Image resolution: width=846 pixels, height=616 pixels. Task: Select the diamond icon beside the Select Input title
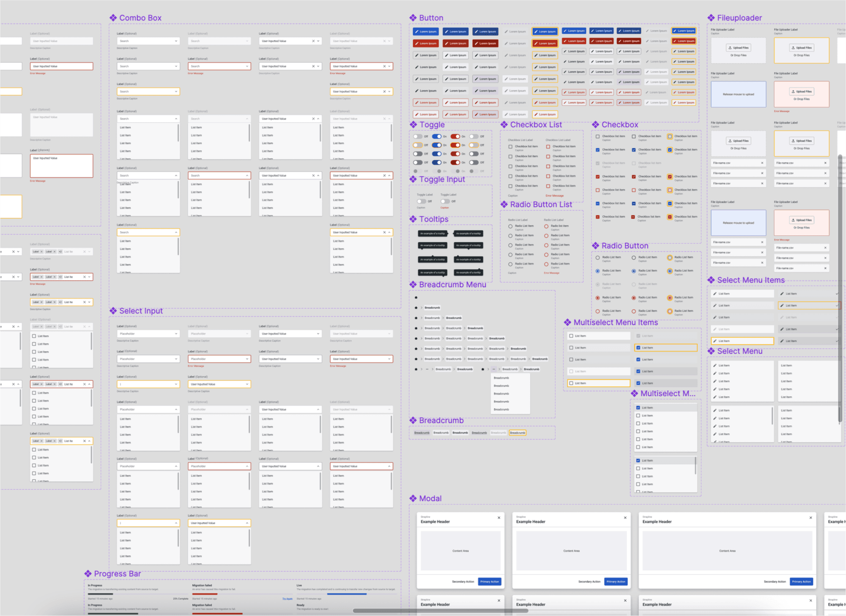click(113, 311)
